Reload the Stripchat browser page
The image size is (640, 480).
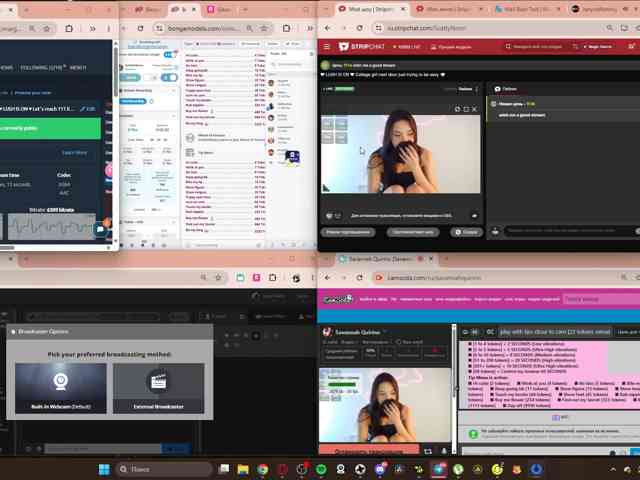(360, 28)
